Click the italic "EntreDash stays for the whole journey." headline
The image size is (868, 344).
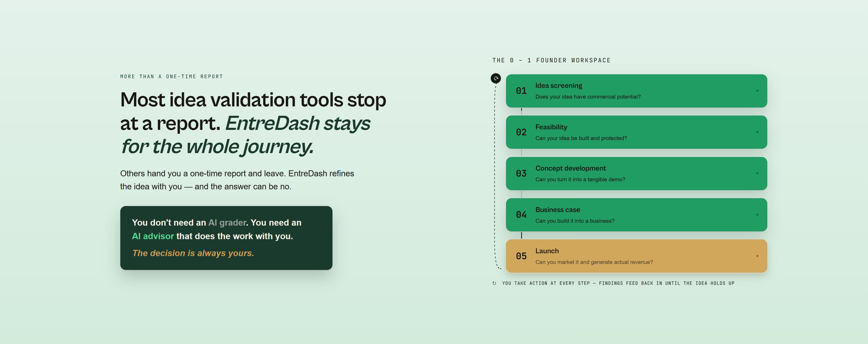pyautogui.click(x=245, y=135)
